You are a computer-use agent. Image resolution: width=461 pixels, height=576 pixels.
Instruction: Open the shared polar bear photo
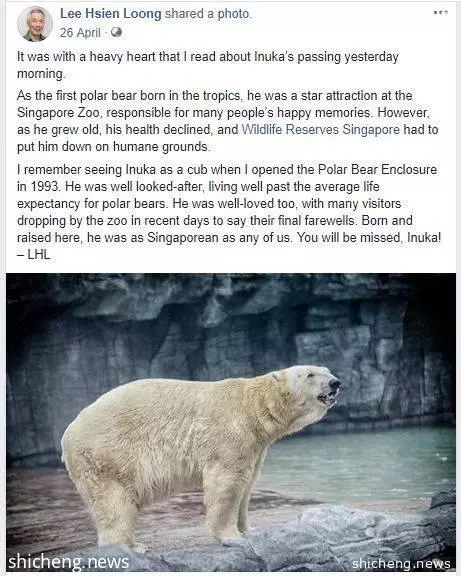[x=231, y=422]
